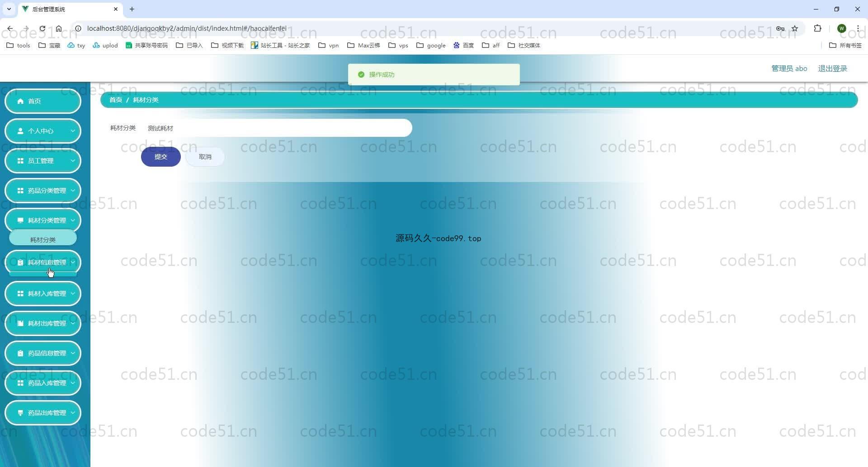Image resolution: width=868 pixels, height=467 pixels.
Task: Click the grid icon beside 员工管理
Action: pyautogui.click(x=20, y=161)
